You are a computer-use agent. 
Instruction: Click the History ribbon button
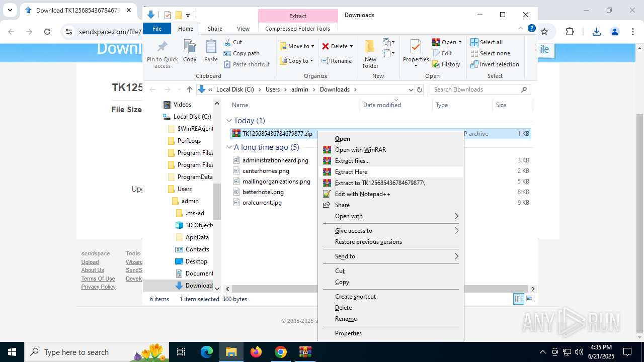tap(446, 64)
